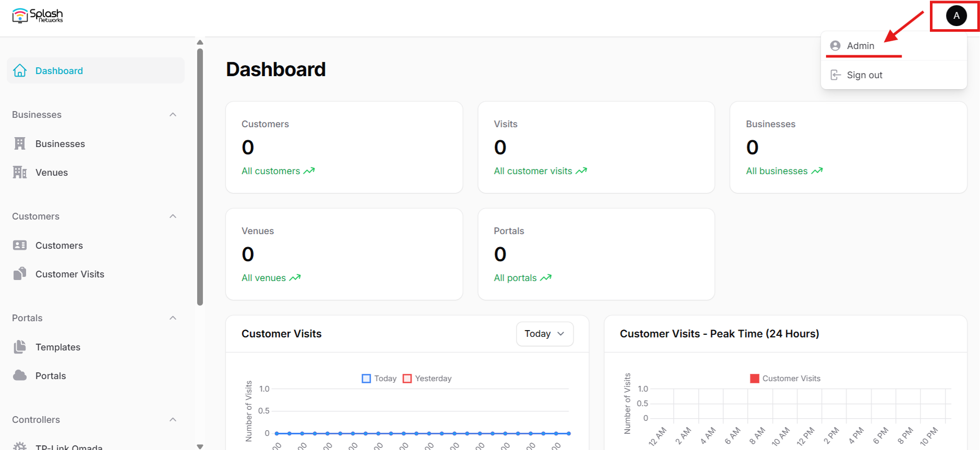This screenshot has width=980, height=450.
Task: Collapse the Customers sidebar section
Action: point(173,216)
